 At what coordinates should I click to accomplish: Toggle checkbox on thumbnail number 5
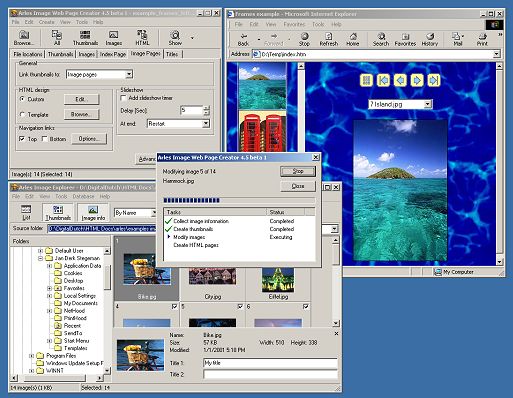[240, 306]
